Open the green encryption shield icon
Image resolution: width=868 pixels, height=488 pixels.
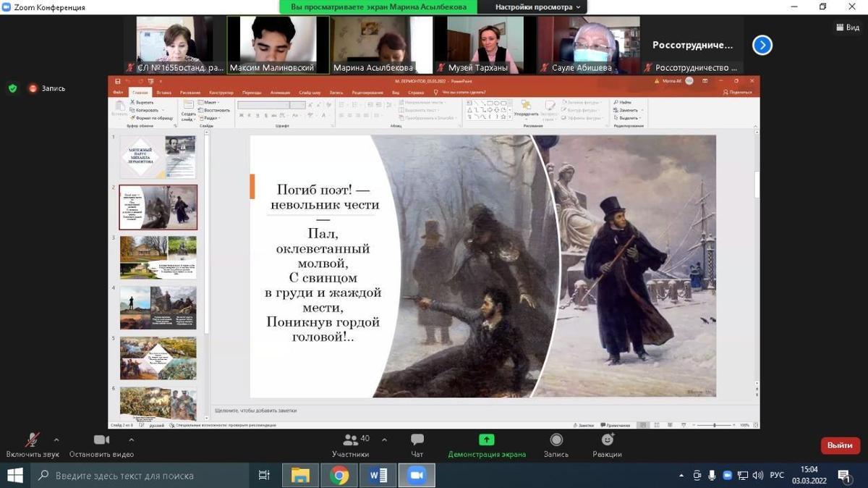(x=12, y=88)
